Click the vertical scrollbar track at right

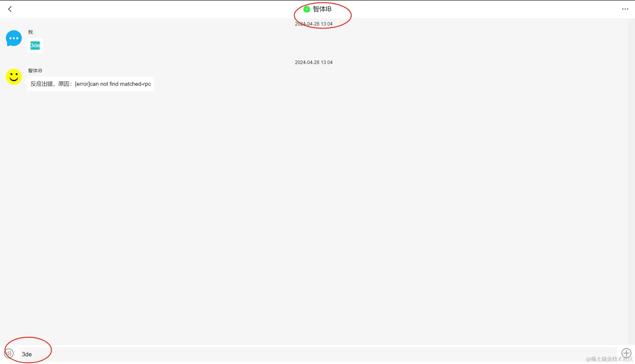coord(631,176)
